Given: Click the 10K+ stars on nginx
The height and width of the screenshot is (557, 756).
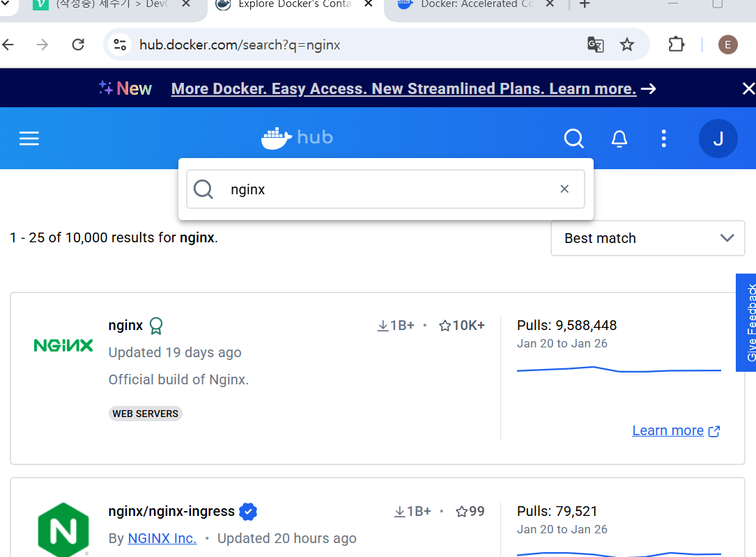Looking at the screenshot, I should (462, 326).
